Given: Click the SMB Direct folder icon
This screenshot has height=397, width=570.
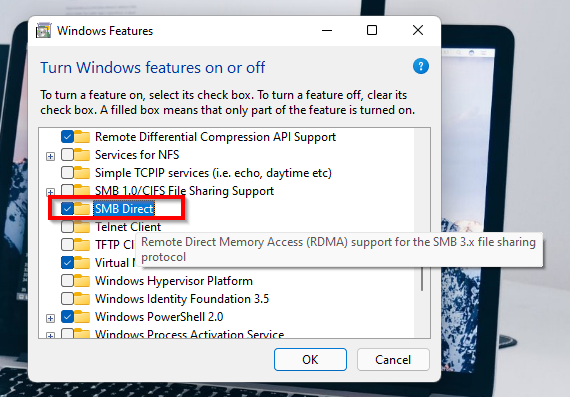Looking at the screenshot, I should coord(82,209).
